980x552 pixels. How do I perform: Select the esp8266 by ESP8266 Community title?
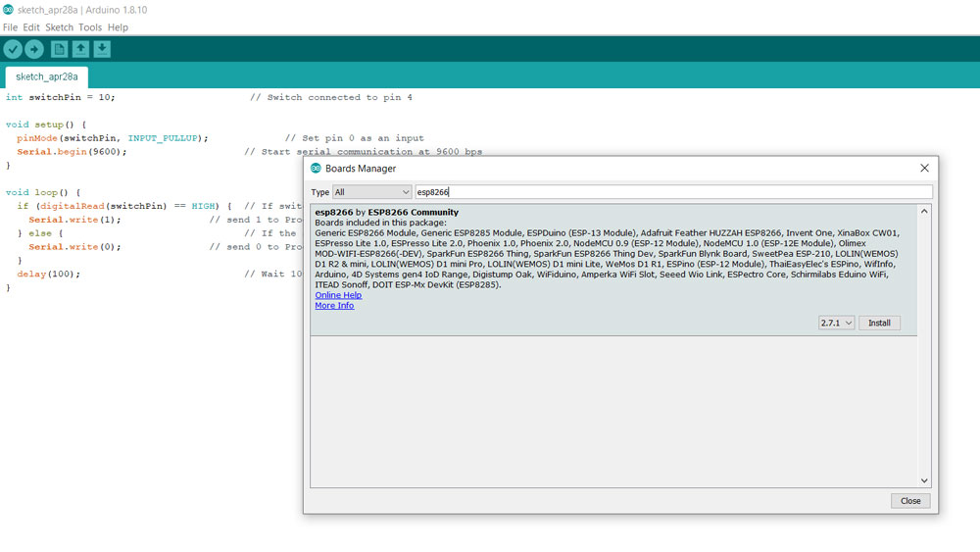click(x=387, y=213)
